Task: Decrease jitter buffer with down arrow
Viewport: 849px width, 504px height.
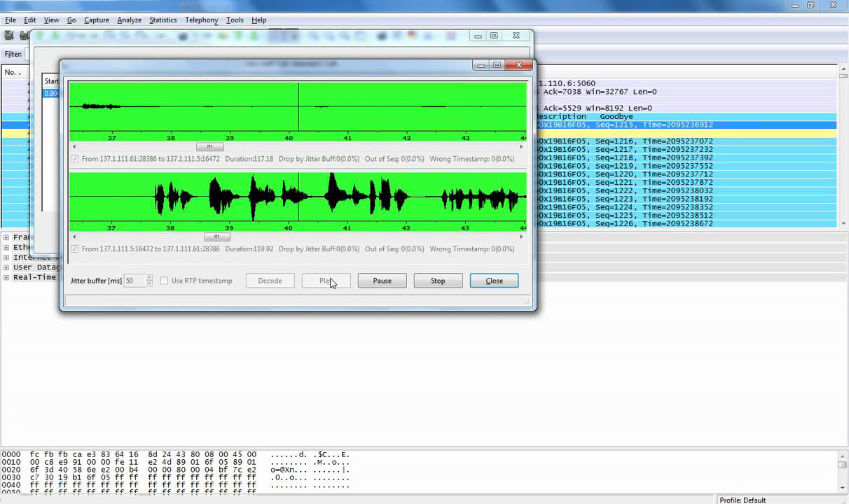Action: pyautogui.click(x=149, y=283)
